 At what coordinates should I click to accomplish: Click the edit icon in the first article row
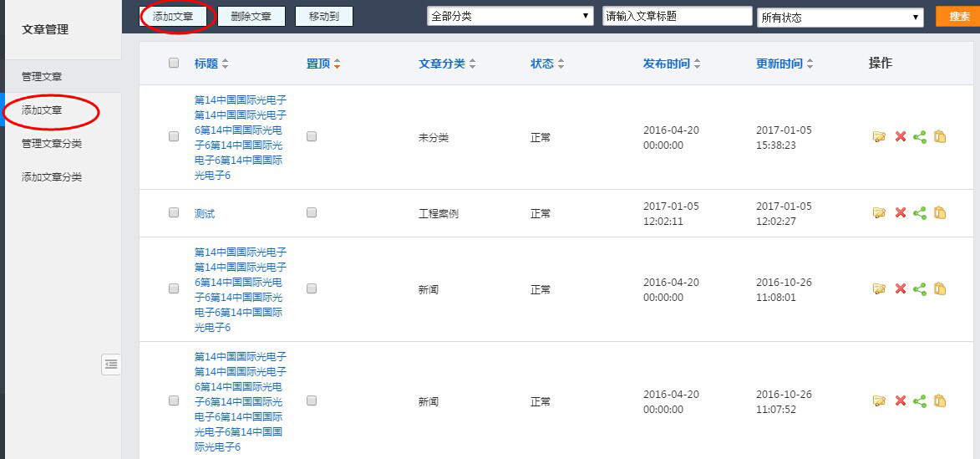(879, 137)
